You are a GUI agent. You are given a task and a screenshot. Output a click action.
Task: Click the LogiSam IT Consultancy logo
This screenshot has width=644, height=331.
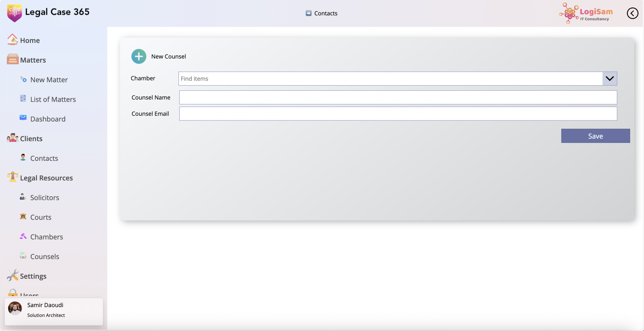pyautogui.click(x=586, y=14)
